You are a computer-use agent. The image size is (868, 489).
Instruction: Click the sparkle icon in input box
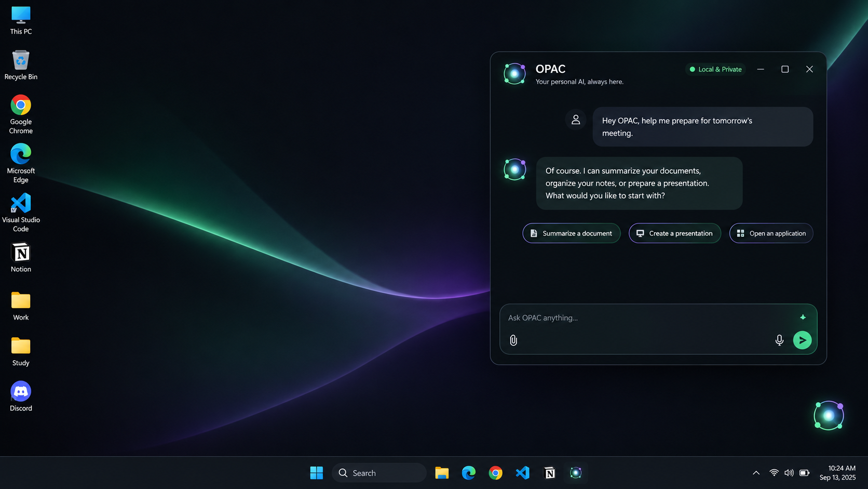click(x=803, y=317)
